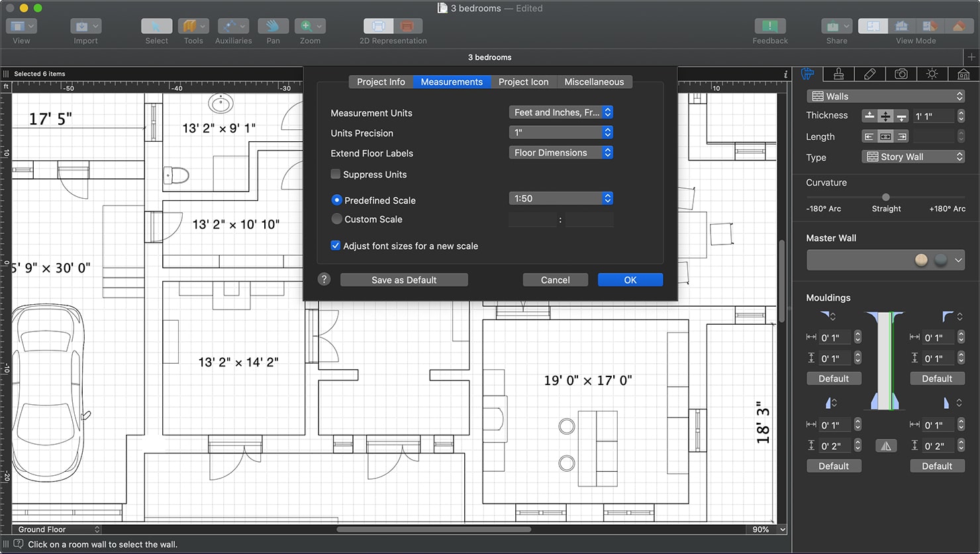The height and width of the screenshot is (554, 980).
Task: Select the Custom Scale radio button
Action: point(336,219)
